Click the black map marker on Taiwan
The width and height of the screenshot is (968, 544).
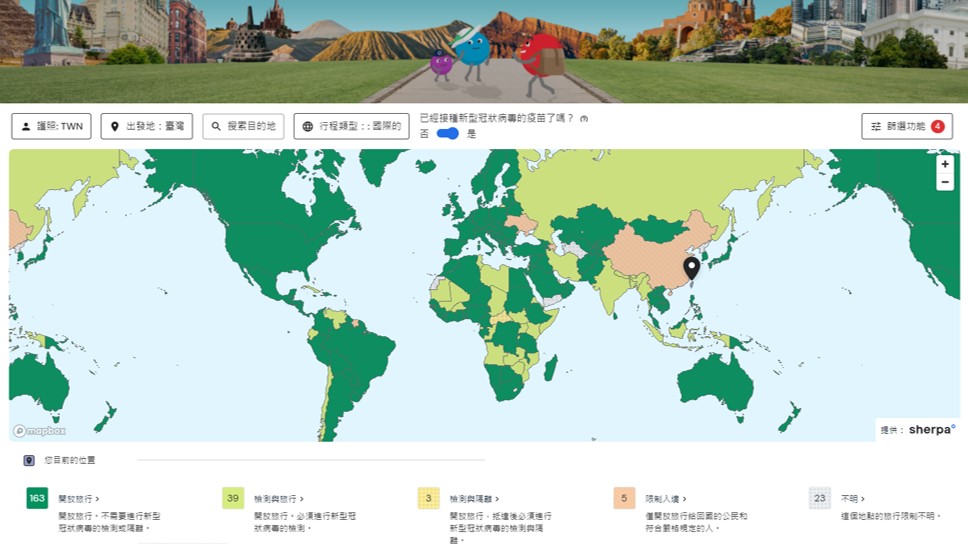[x=691, y=269]
